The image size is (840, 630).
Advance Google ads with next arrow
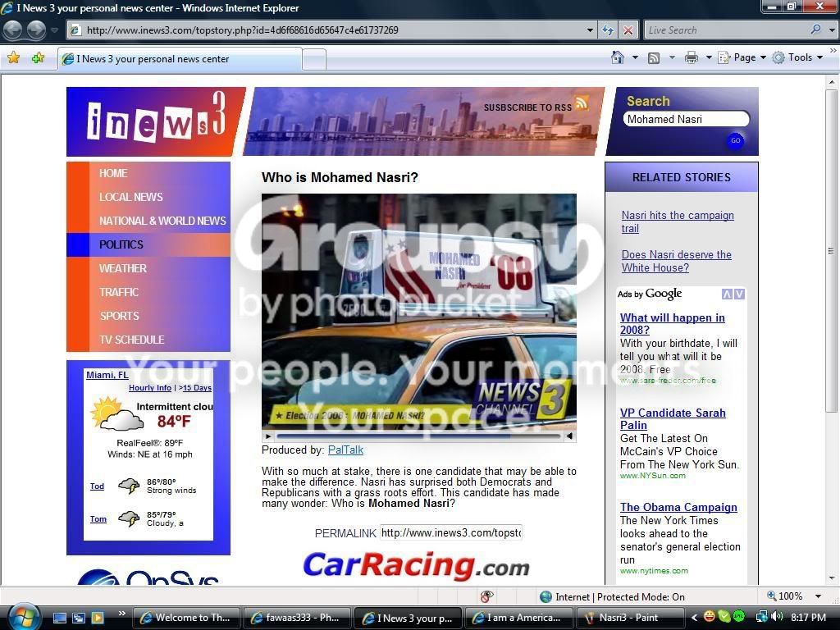pos(739,294)
